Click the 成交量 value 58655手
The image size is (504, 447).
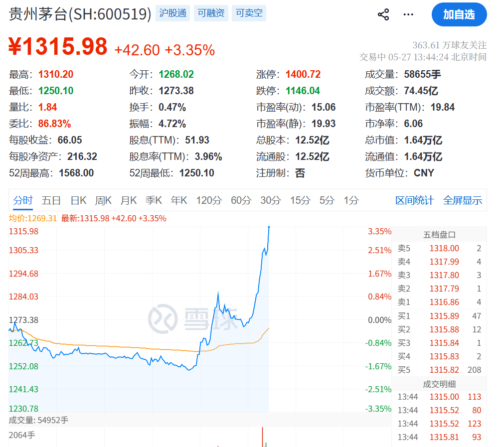coord(422,75)
